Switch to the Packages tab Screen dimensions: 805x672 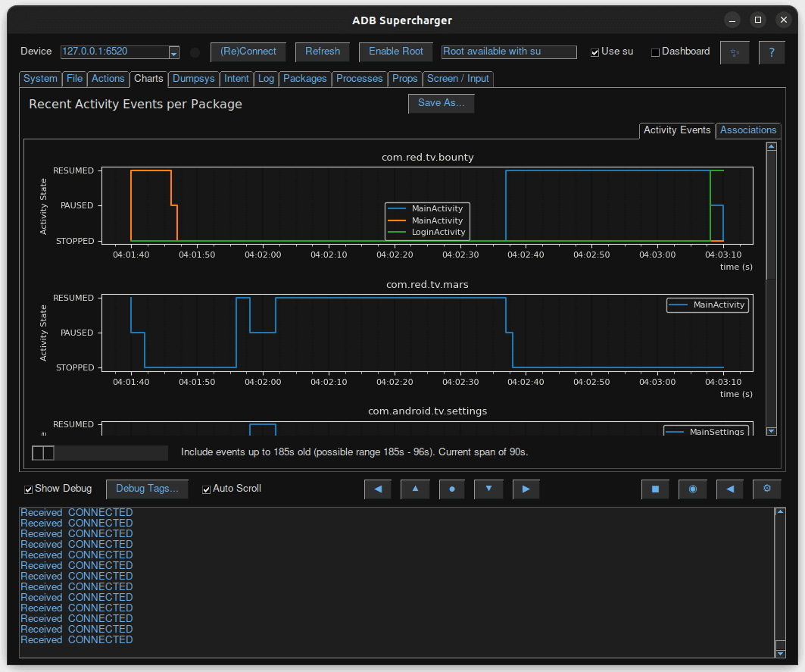coord(305,79)
